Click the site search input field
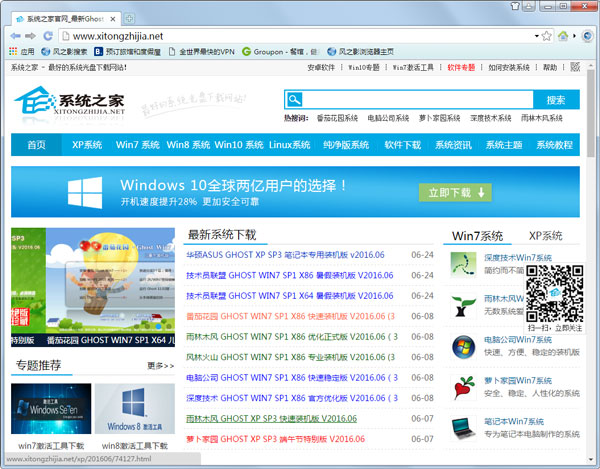Screen dimensions: 600x469 click(417, 100)
